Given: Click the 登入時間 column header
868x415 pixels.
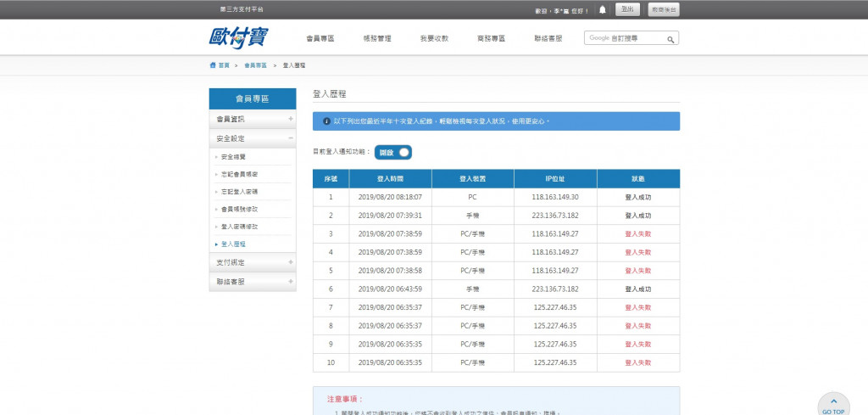Looking at the screenshot, I should 390,179.
